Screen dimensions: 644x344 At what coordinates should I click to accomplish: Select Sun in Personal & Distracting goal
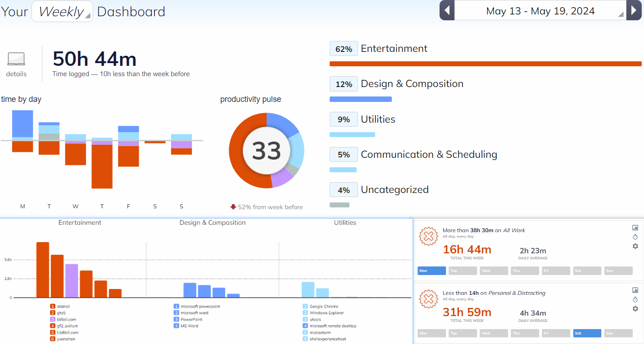click(x=618, y=334)
